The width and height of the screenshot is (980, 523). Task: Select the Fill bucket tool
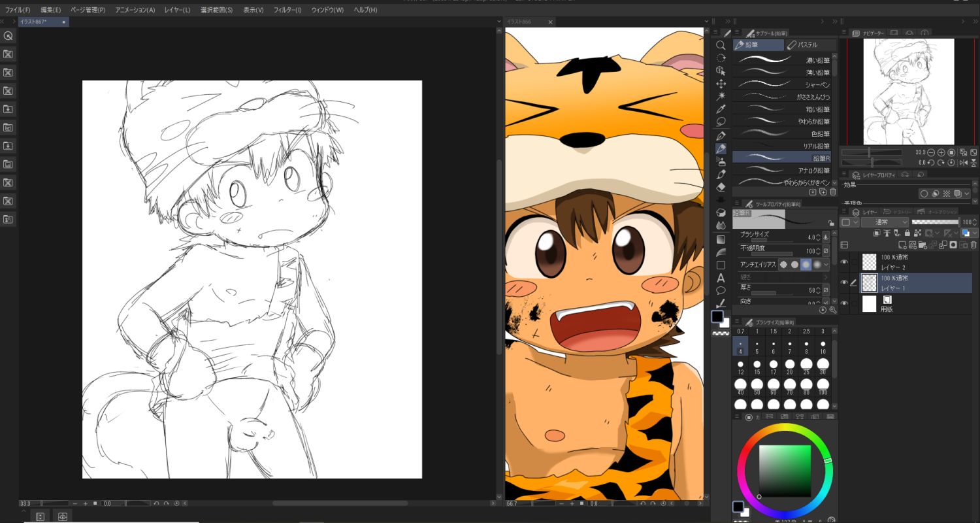[x=721, y=213]
